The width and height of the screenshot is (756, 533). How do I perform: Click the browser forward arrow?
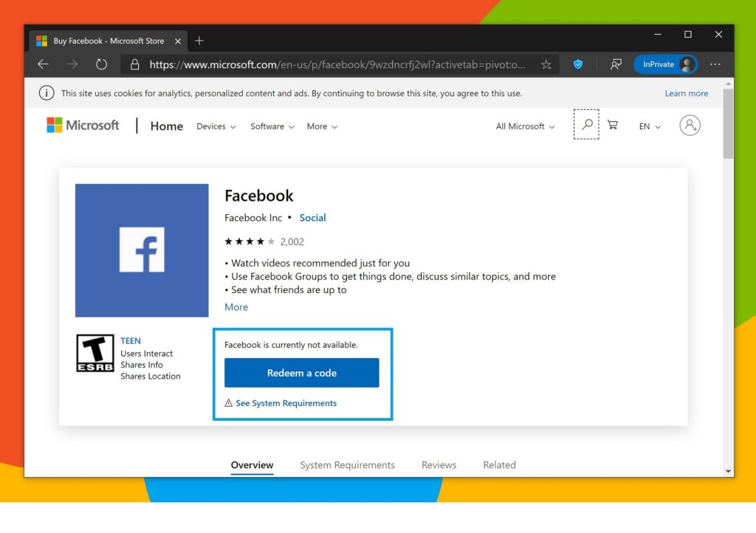[72, 64]
